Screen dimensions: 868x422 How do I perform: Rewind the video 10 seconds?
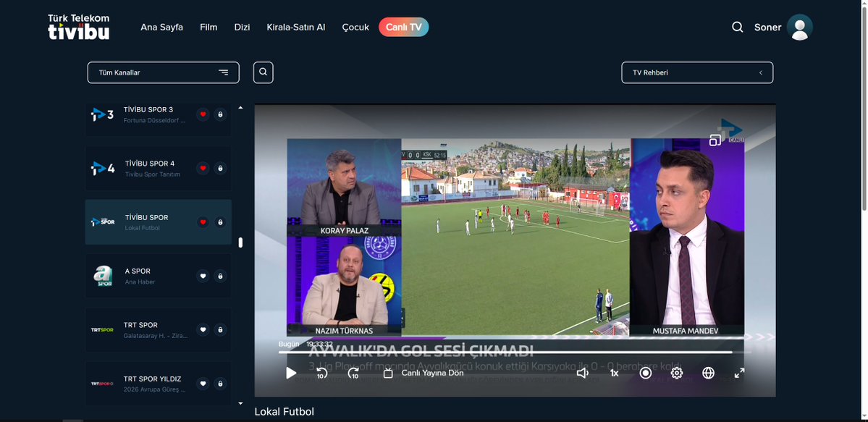click(321, 374)
